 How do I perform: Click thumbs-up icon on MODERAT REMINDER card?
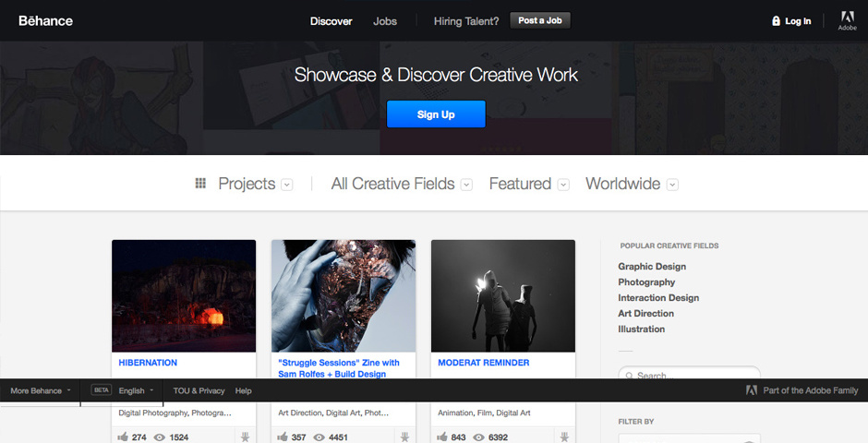pyautogui.click(x=441, y=437)
